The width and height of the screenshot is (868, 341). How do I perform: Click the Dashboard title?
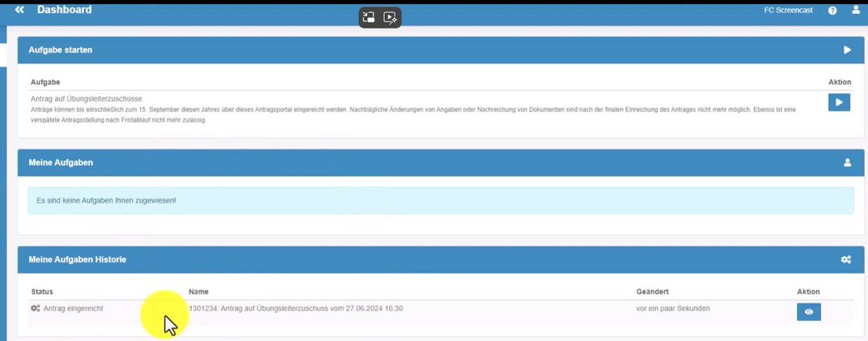pyautogui.click(x=64, y=10)
